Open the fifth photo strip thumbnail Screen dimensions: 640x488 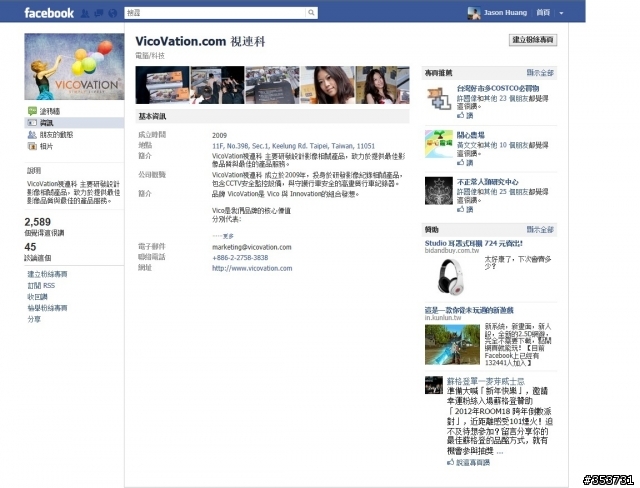382,85
